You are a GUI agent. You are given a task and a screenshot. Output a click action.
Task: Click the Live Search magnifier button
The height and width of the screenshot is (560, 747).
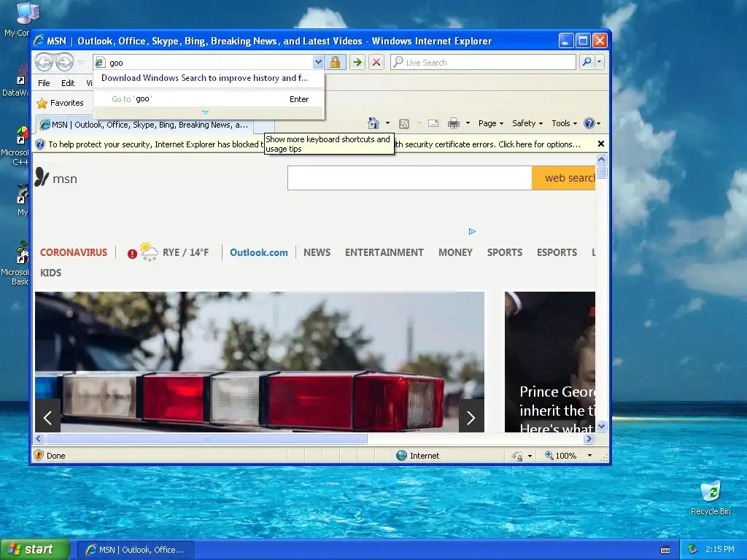pos(587,62)
